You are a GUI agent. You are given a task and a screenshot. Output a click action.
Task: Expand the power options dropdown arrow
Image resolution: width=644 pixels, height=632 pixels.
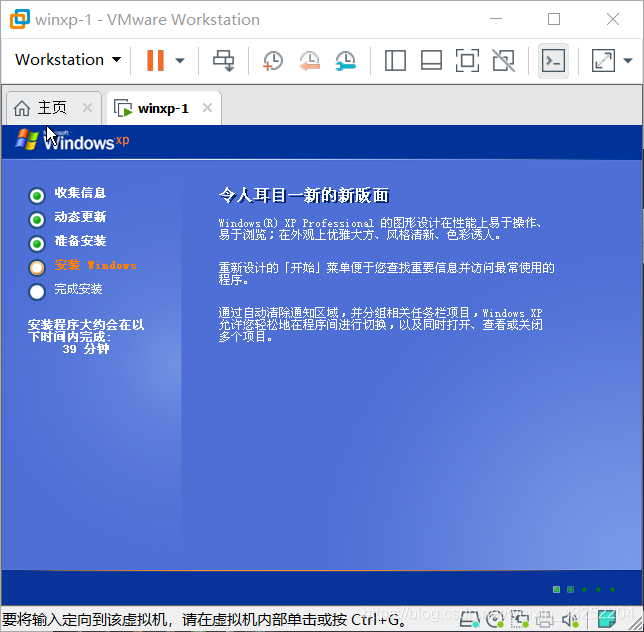(x=179, y=61)
